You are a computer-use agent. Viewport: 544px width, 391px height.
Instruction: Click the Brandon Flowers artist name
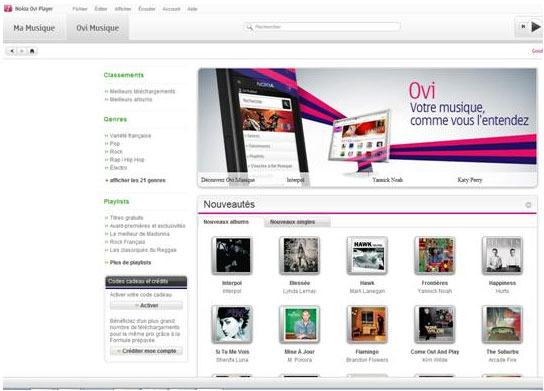[367, 360]
